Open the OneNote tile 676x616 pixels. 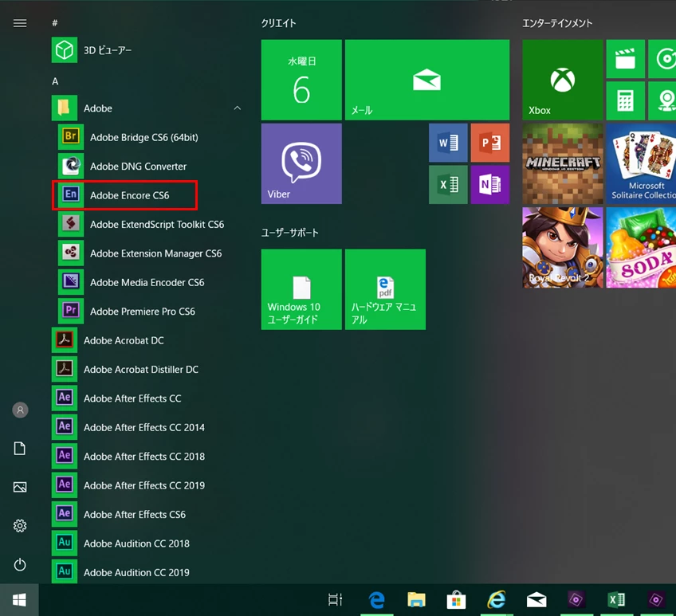[490, 185]
